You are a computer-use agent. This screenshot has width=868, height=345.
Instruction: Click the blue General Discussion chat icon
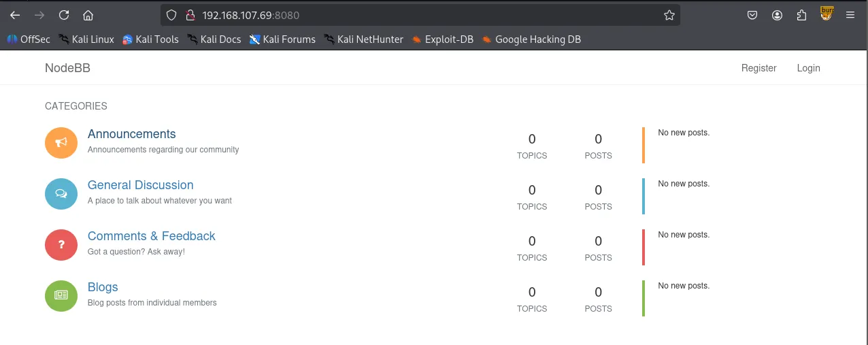coord(61,193)
